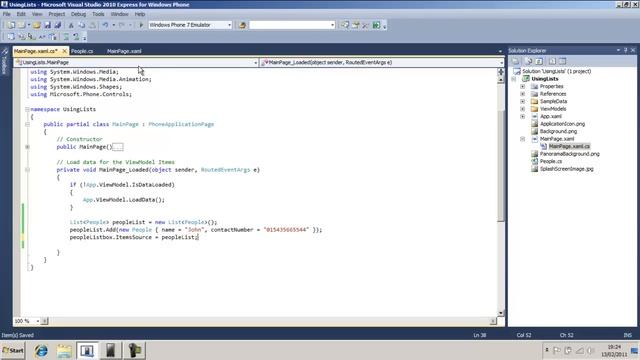Click the Solution Explorer icon in main toolbar
The height and width of the screenshot is (360, 640).
pyautogui.click(x=345, y=25)
